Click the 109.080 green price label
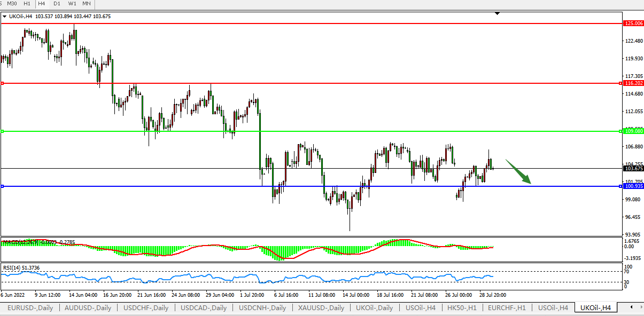Viewport: 644px width, 316px height. [x=633, y=131]
